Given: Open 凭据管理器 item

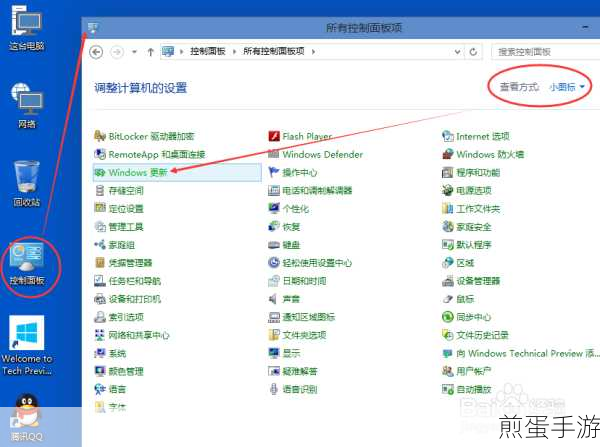Looking at the screenshot, I should [x=123, y=263].
